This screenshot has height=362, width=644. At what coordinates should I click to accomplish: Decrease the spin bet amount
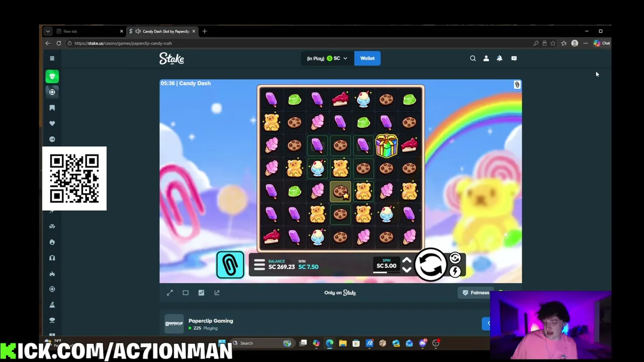pos(407,270)
